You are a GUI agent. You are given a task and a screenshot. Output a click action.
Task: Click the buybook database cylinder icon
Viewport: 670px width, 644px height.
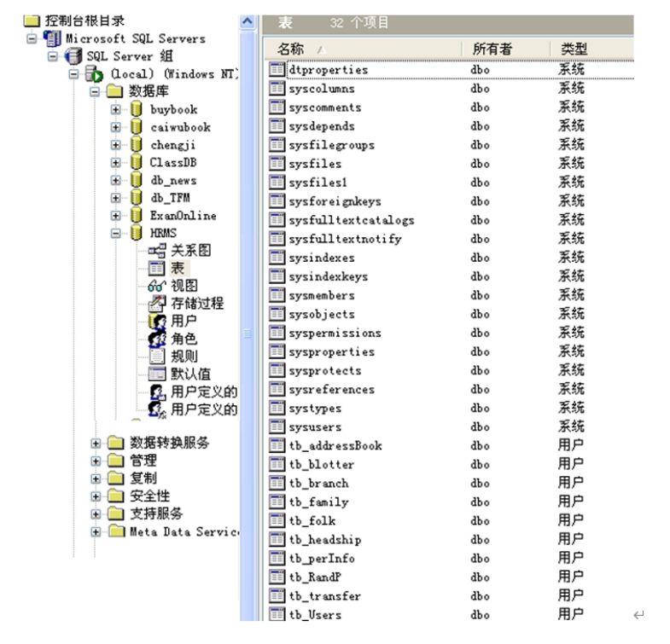(x=137, y=109)
